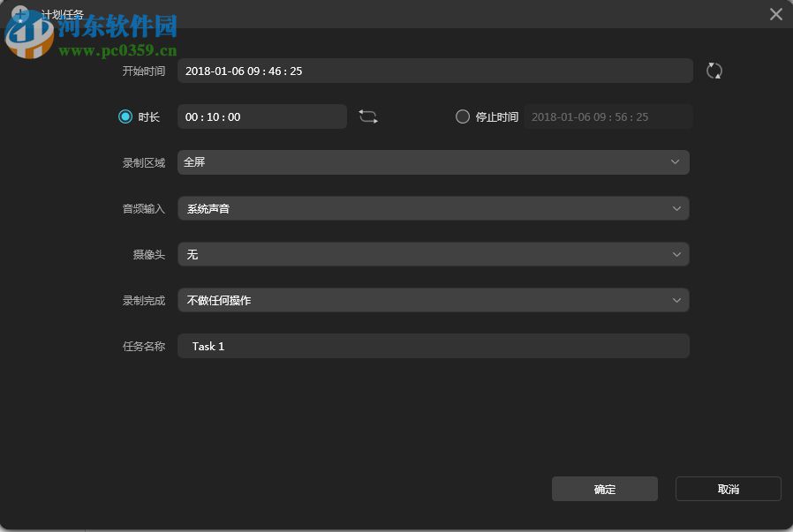This screenshot has height=532, width=793.
Task: Click the chevron beside 系统声音
Action: 676,208
